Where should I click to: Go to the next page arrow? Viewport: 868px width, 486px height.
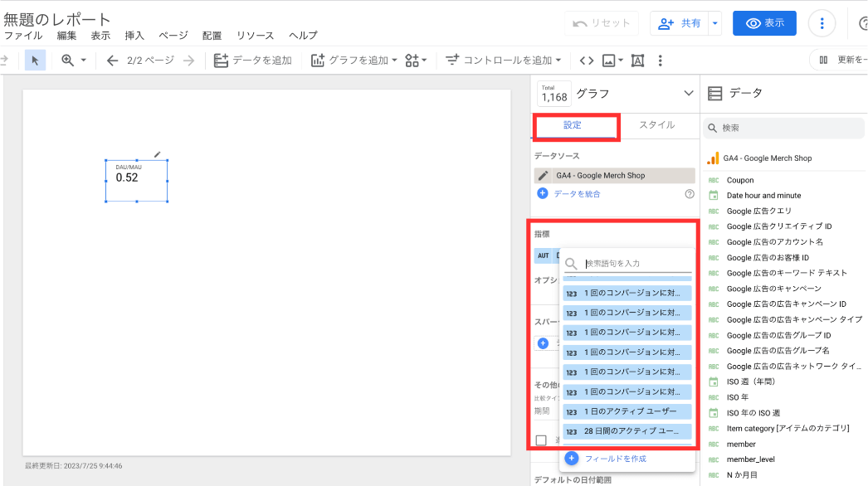coord(188,61)
